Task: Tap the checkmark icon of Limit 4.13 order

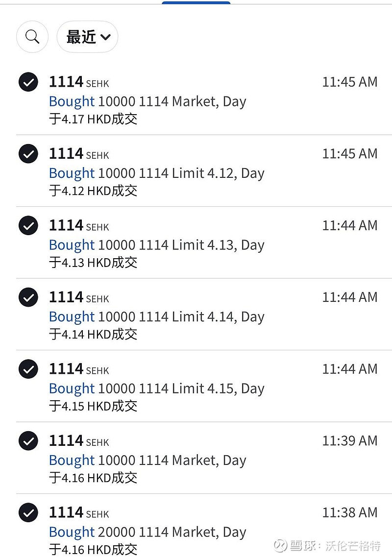Action: (28, 226)
